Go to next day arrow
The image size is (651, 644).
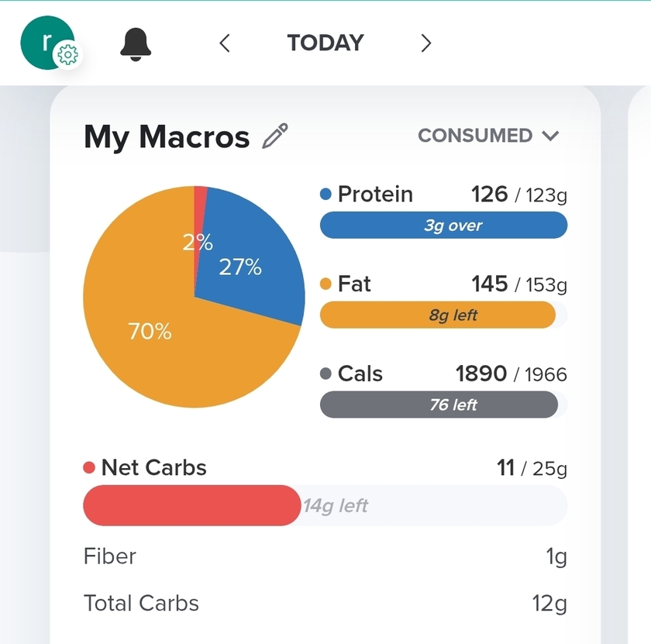425,43
